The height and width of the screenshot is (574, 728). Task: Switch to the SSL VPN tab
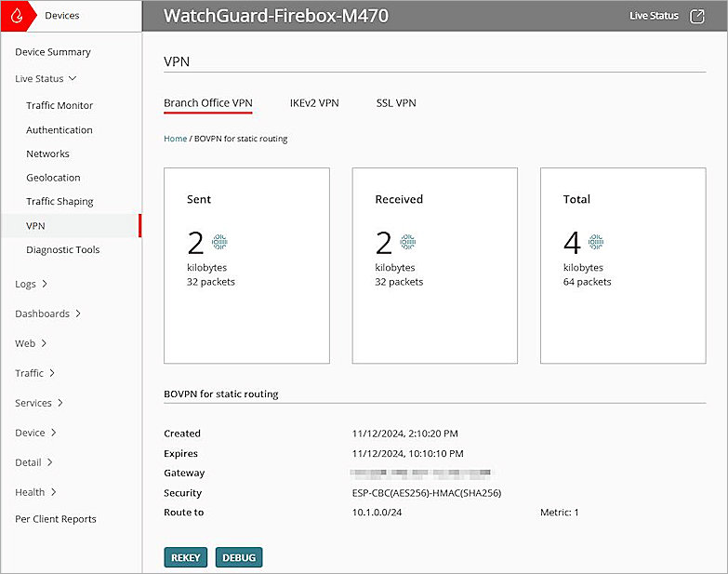tap(396, 103)
